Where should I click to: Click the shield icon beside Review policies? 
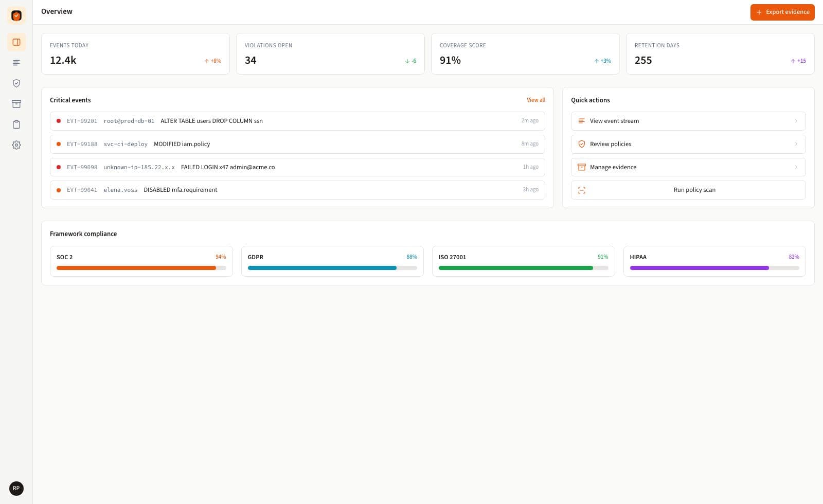[x=582, y=144]
